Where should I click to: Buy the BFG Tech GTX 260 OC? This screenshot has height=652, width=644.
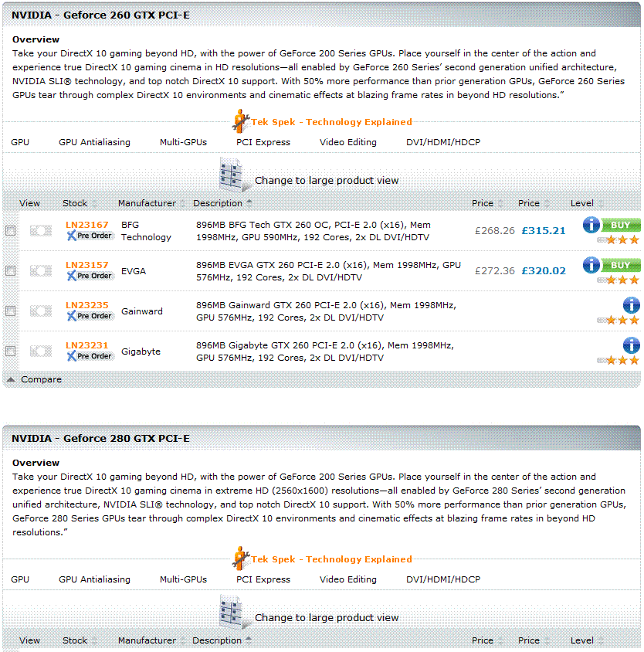tap(621, 225)
